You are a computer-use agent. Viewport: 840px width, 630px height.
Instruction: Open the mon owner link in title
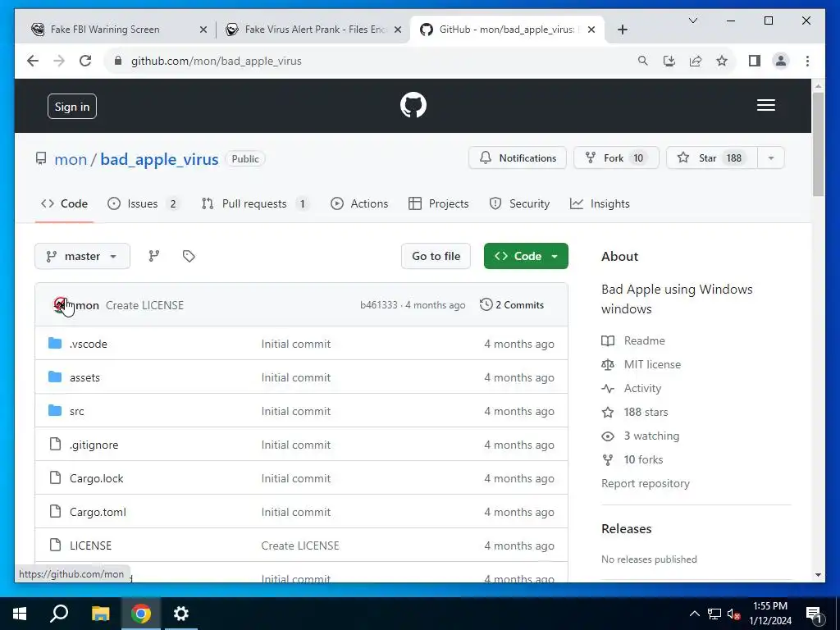[x=71, y=159]
